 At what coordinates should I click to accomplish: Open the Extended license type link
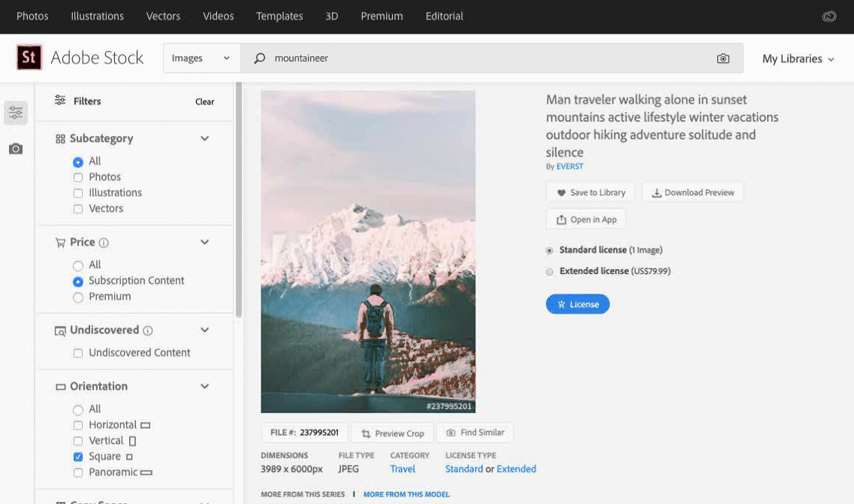(516, 469)
